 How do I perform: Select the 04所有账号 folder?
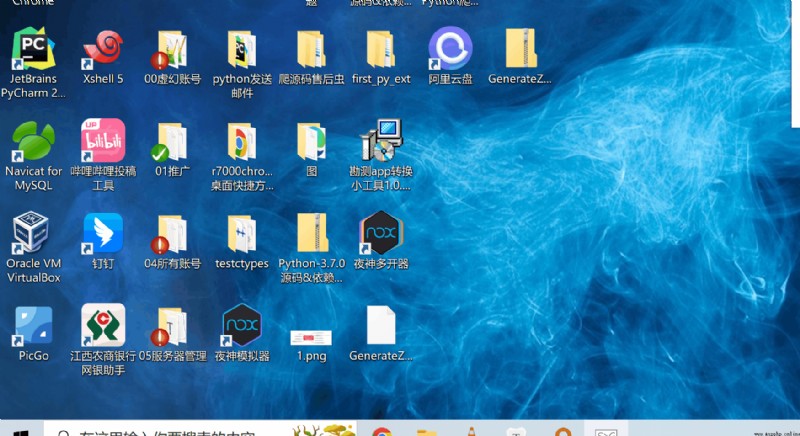pyautogui.click(x=172, y=234)
